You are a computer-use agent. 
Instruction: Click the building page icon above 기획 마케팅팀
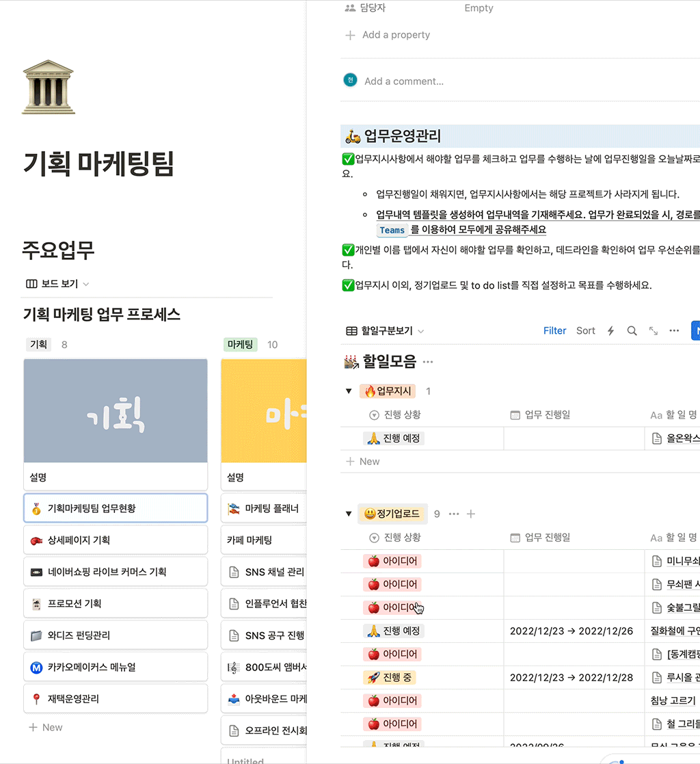point(48,88)
